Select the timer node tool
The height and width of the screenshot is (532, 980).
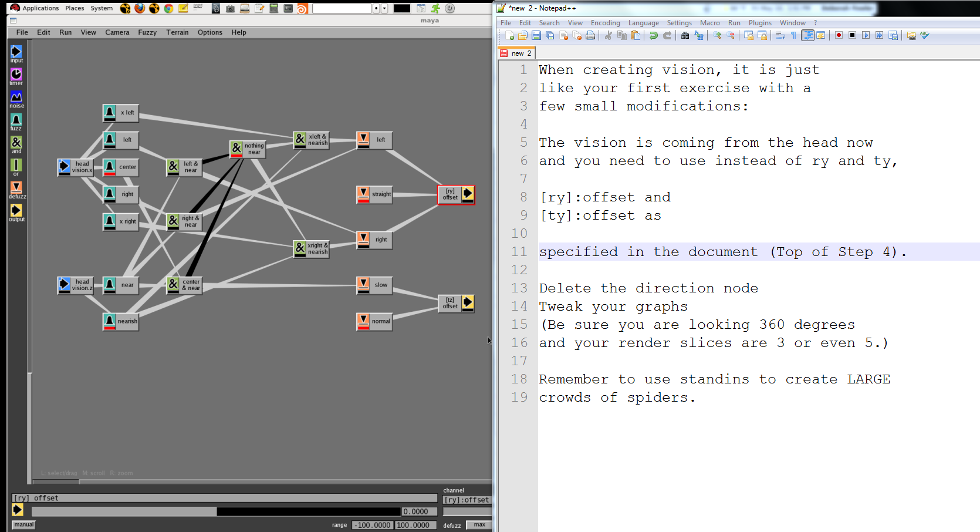coord(16,75)
